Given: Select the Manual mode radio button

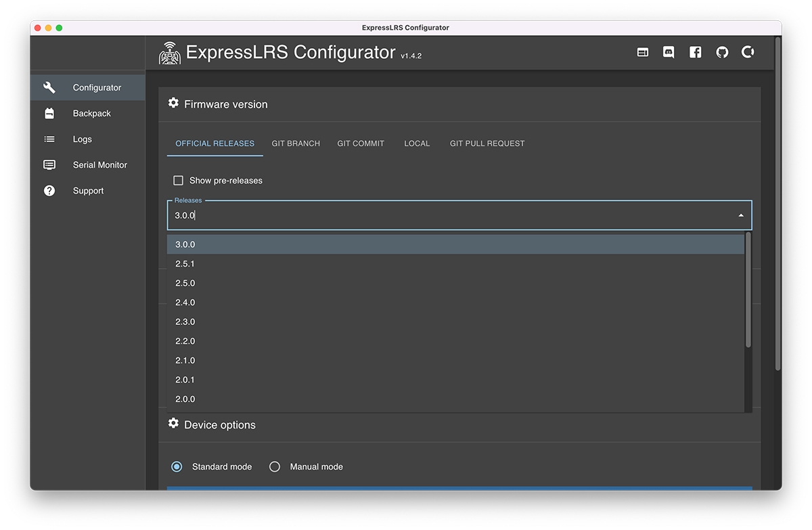Looking at the screenshot, I should pyautogui.click(x=275, y=467).
